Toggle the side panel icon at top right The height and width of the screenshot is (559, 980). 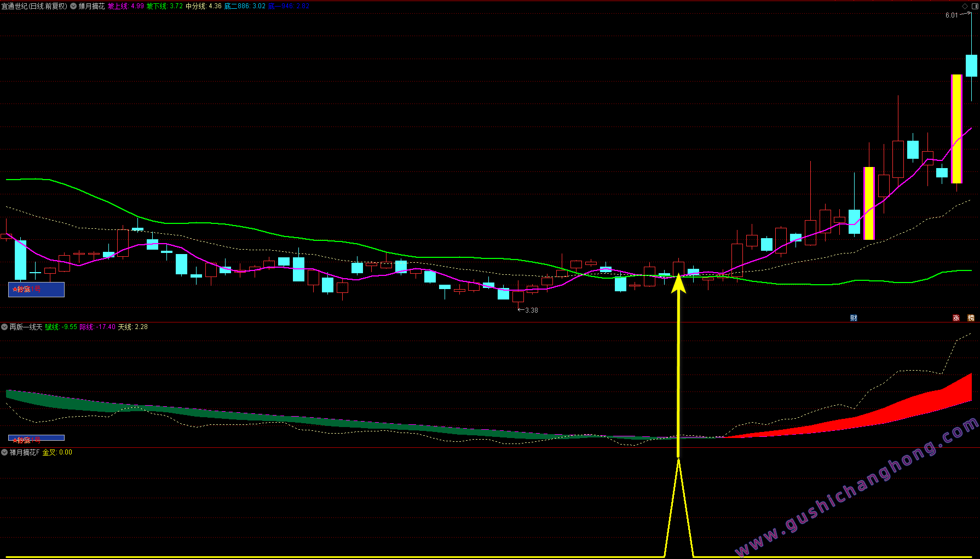pyautogui.click(x=975, y=6)
